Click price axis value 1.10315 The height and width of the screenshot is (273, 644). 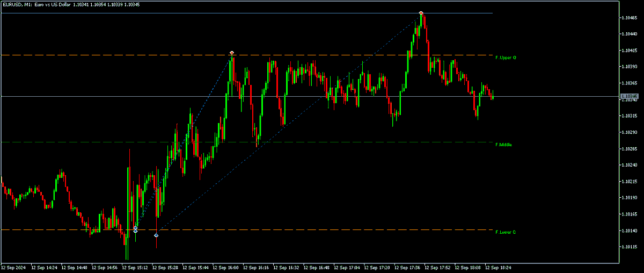click(630, 116)
